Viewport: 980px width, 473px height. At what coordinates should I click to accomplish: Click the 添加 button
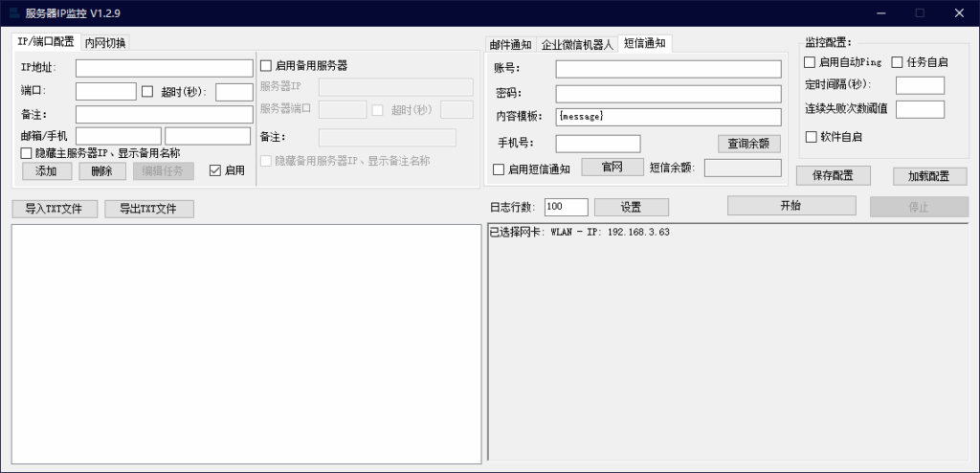pos(47,170)
